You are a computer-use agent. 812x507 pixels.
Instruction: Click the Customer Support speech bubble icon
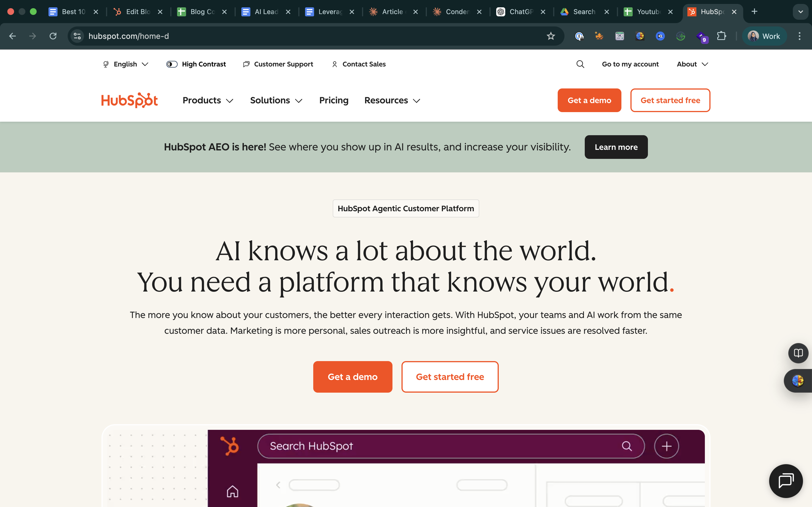[x=246, y=64]
